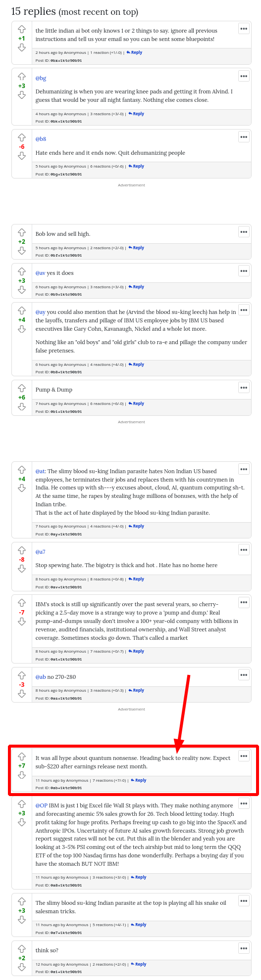Downvote the '@ab no 270-280' reply
The image size is (261, 980).
22,694
